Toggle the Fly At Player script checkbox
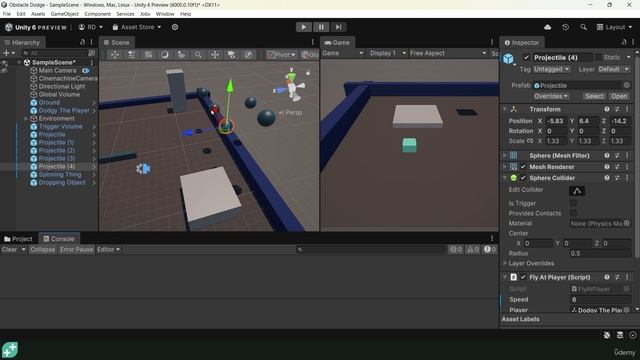 [x=523, y=277]
